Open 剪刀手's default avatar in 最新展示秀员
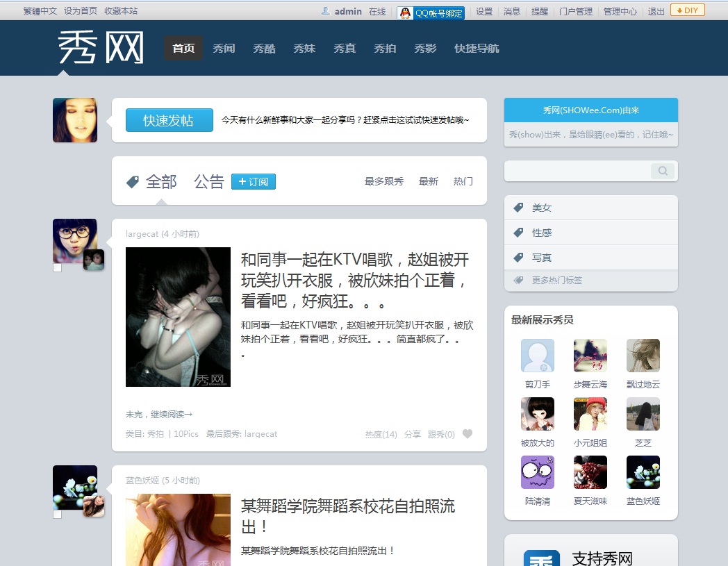 pyautogui.click(x=537, y=354)
